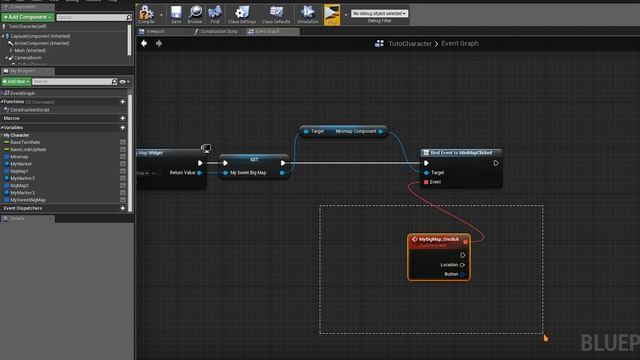
Task: Open the Play options dropdown arrow
Action: pos(346,15)
